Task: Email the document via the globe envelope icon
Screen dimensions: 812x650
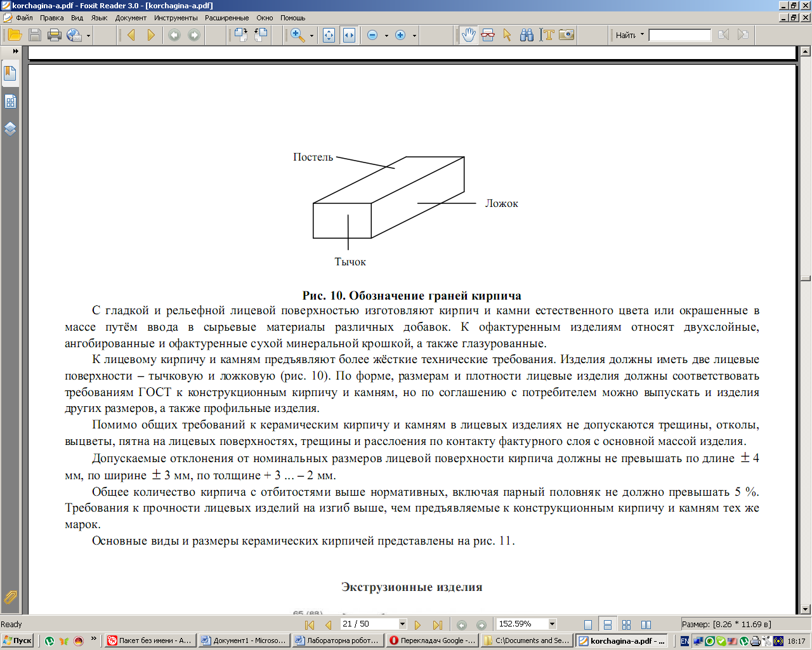Action: [x=74, y=35]
